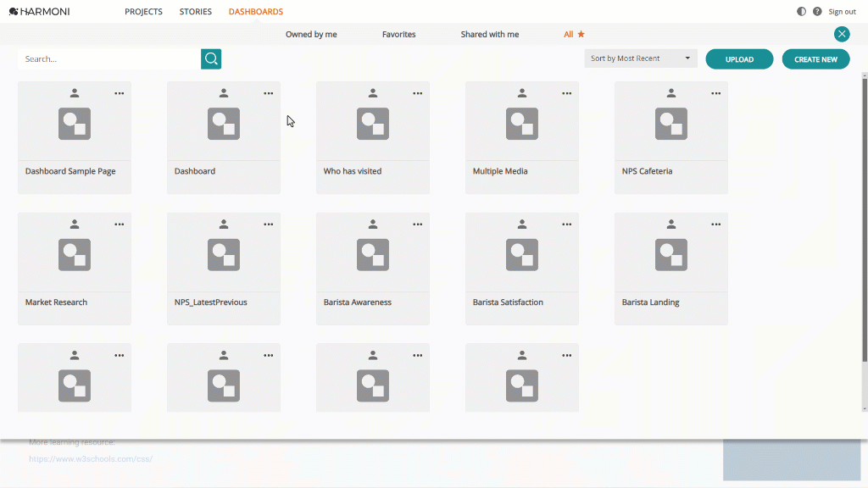This screenshot has height=488, width=868.
Task: Click the search magnifier button
Action: point(211,58)
